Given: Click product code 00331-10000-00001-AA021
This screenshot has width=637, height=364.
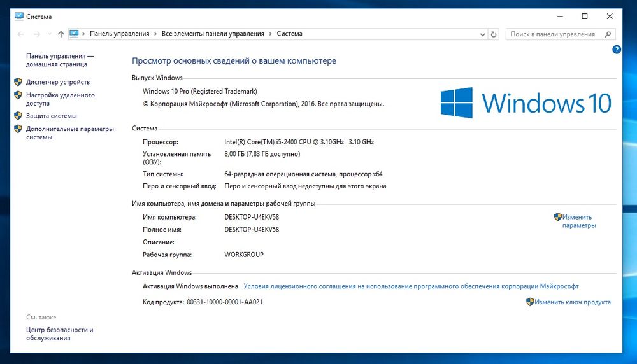Looking at the screenshot, I should [224, 302].
